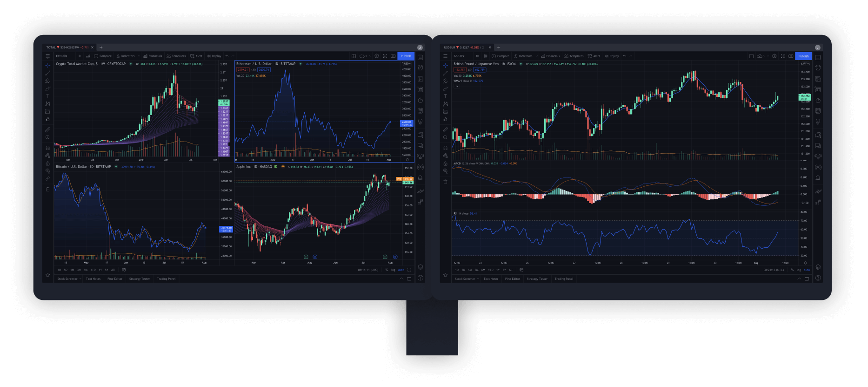Viewport: 868px width, 387px height.
Task: Activate the zoom-in magnifier tool, left monitor
Action: point(47,137)
